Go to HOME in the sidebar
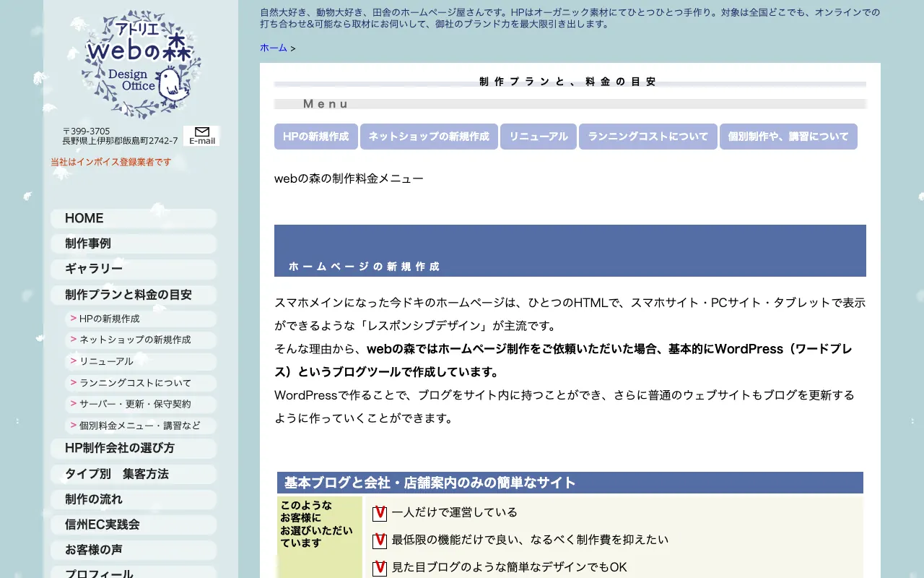This screenshot has width=924, height=578. (134, 218)
